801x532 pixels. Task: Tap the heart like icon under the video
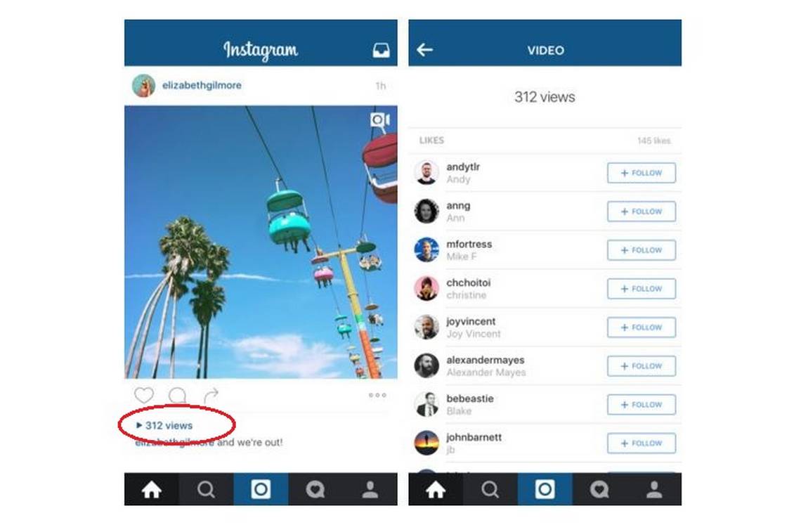(143, 395)
